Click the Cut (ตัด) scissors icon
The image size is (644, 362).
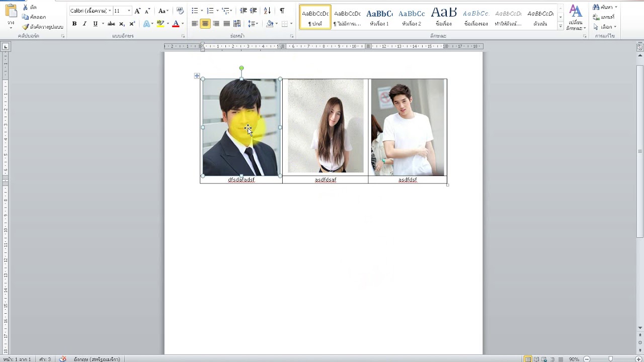click(25, 8)
